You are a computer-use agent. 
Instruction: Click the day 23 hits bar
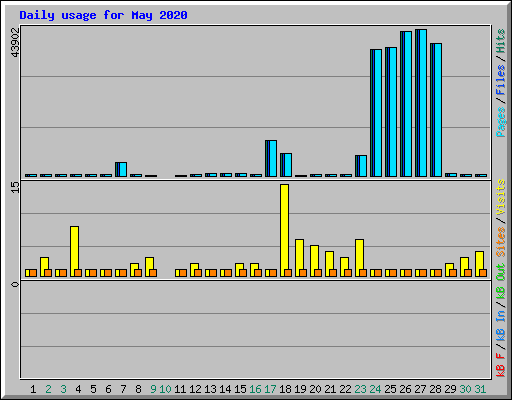(x=361, y=166)
